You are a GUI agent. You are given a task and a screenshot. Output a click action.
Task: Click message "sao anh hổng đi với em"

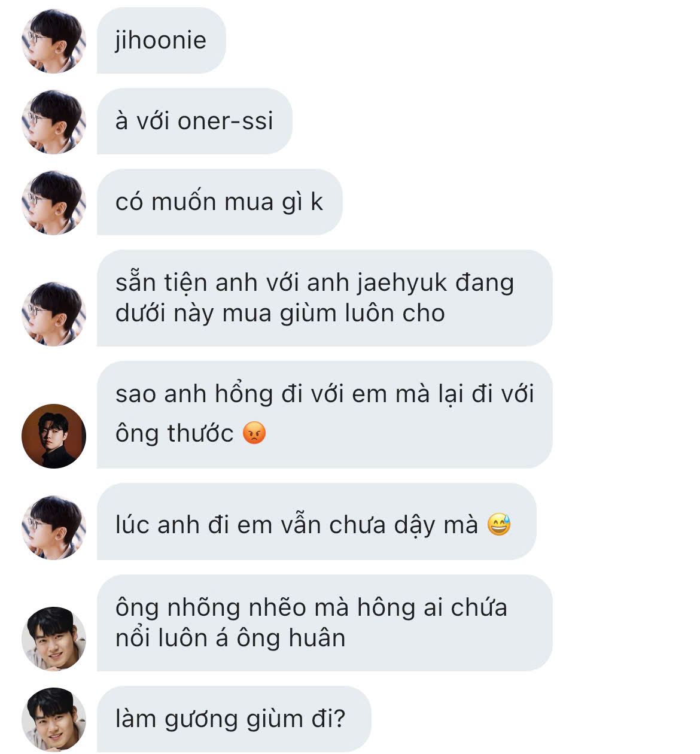324,415
